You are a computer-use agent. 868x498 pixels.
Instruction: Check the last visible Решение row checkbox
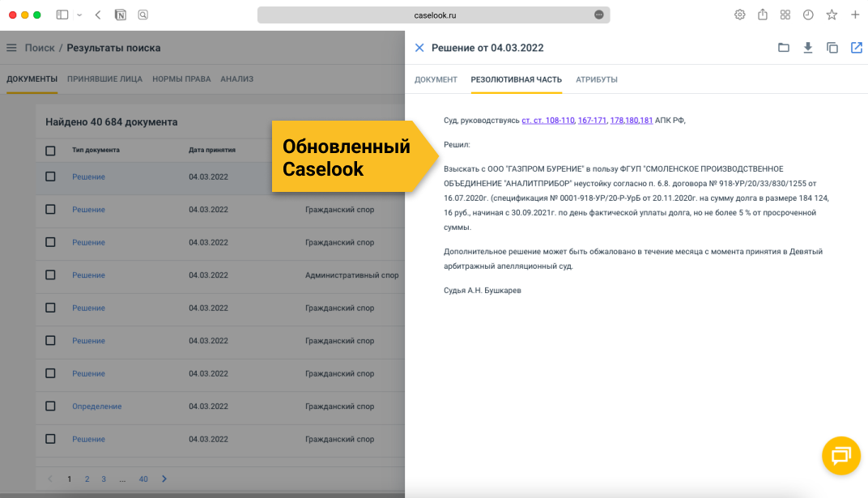(x=50, y=439)
